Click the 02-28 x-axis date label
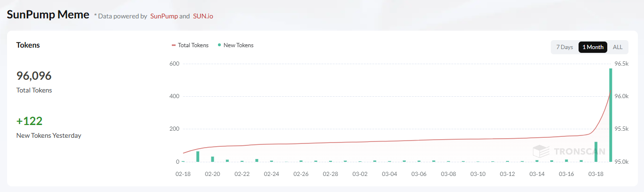This screenshot has height=192, width=644. [330, 174]
